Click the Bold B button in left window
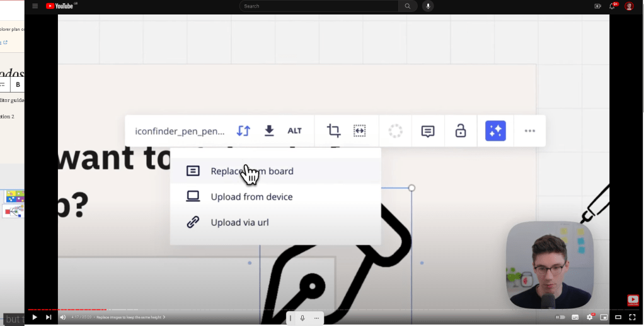Image resolution: width=644 pixels, height=326 pixels. (18, 84)
